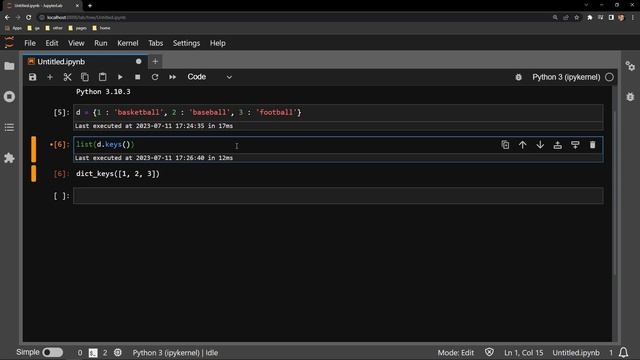640x360 pixels.
Task: Click the localhost address bar
Action: [x=294, y=18]
